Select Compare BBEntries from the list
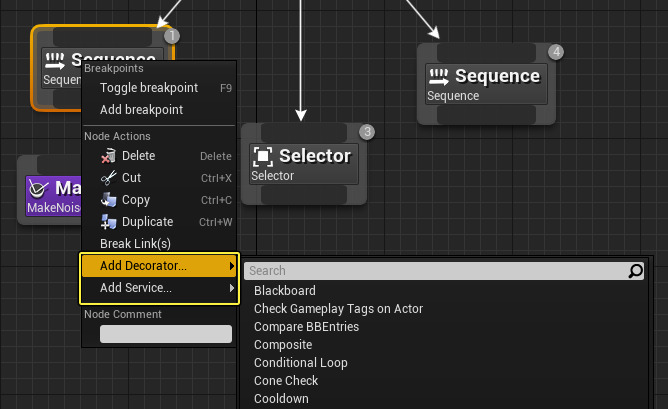This screenshot has height=409, width=668. coord(306,327)
